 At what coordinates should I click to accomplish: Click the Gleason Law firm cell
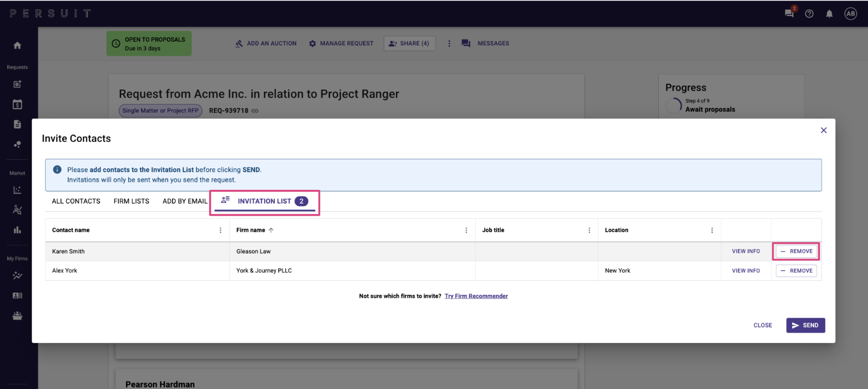coord(352,251)
